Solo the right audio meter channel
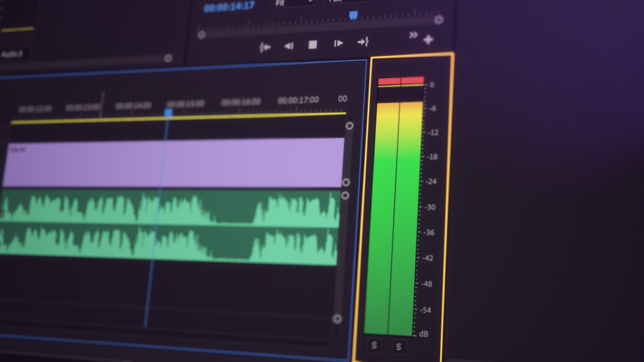 [x=399, y=347]
